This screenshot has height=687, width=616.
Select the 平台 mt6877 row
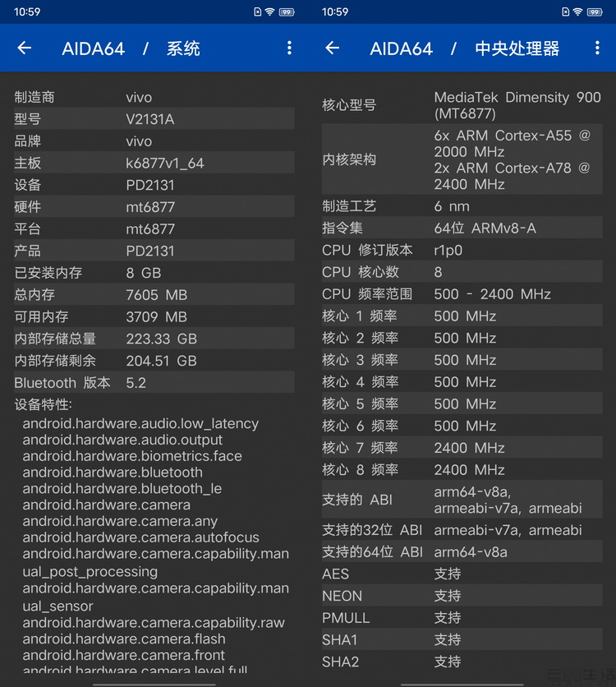tap(154, 228)
